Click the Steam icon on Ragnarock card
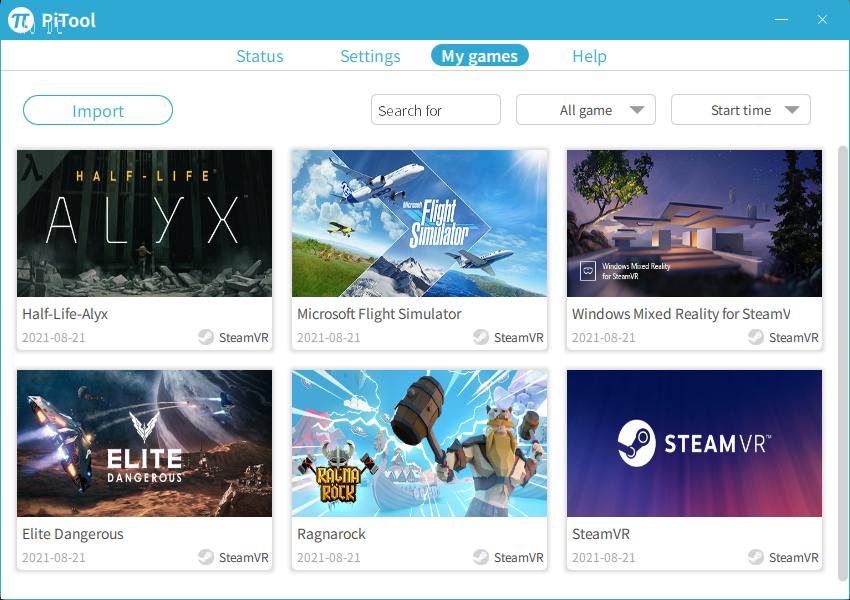Image resolution: width=850 pixels, height=600 pixels. point(481,557)
